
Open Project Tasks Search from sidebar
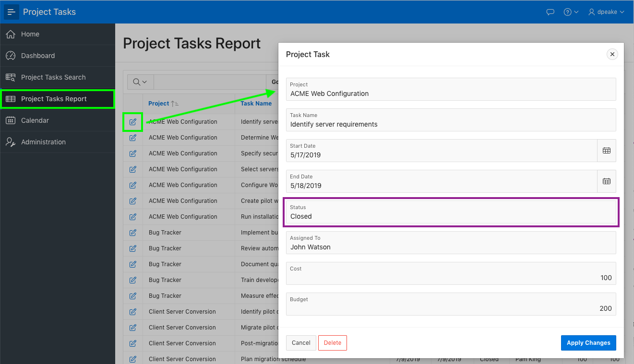coord(53,77)
